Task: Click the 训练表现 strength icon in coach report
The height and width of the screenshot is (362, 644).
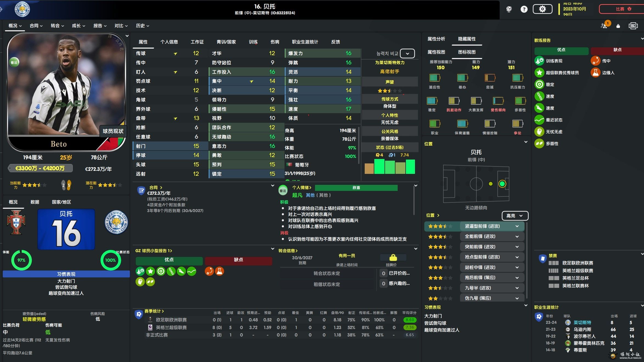Action: [x=539, y=61]
